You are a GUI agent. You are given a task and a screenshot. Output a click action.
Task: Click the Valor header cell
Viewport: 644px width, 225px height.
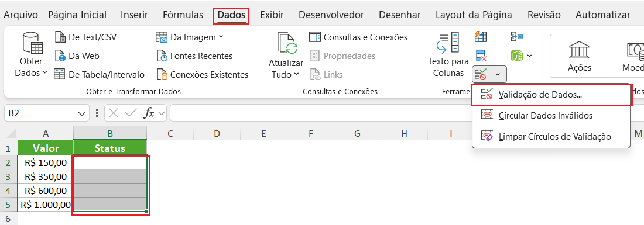click(46, 148)
